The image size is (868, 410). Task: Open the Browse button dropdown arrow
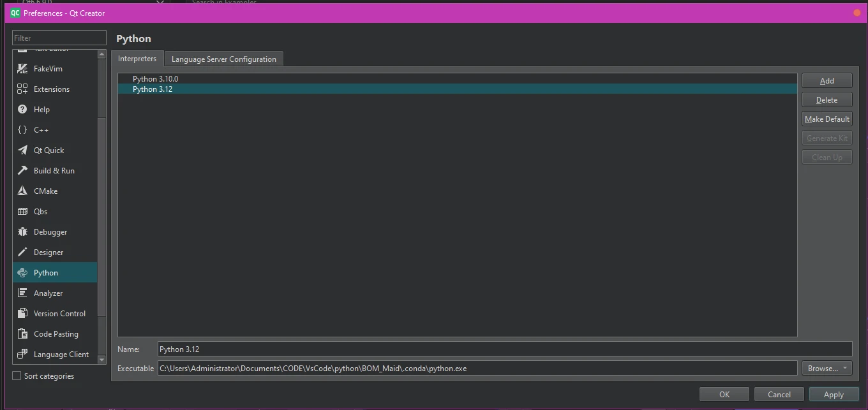846,369
